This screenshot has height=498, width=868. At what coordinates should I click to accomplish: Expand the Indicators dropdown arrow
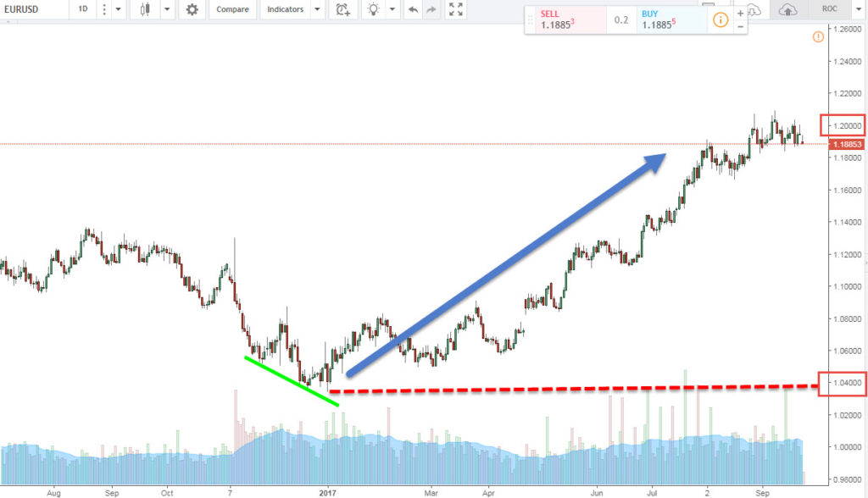tap(317, 9)
